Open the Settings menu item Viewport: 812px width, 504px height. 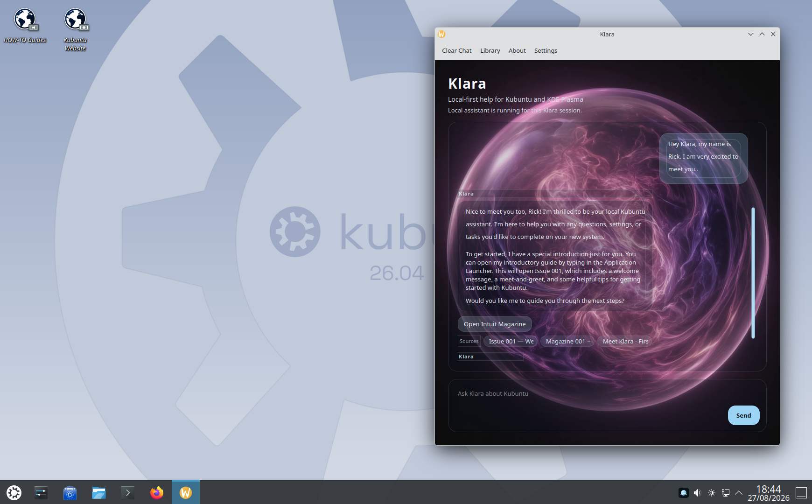pos(546,51)
